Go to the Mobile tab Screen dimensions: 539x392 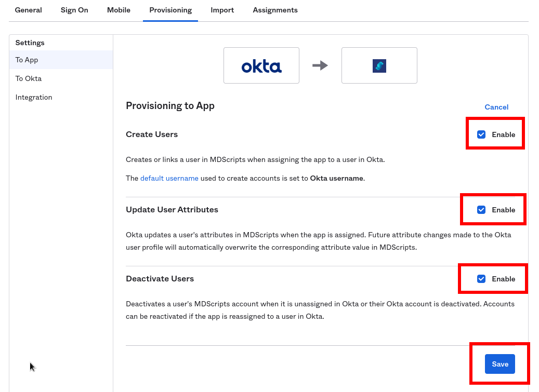[119, 10]
